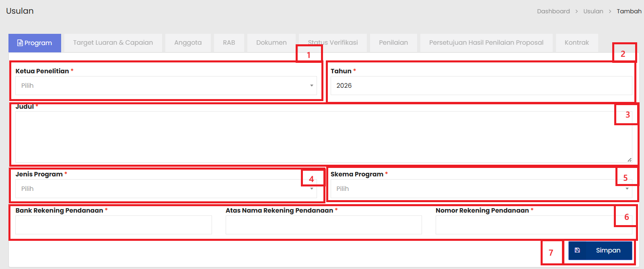Expand the Ketua Penelitian dropdown

(x=166, y=86)
